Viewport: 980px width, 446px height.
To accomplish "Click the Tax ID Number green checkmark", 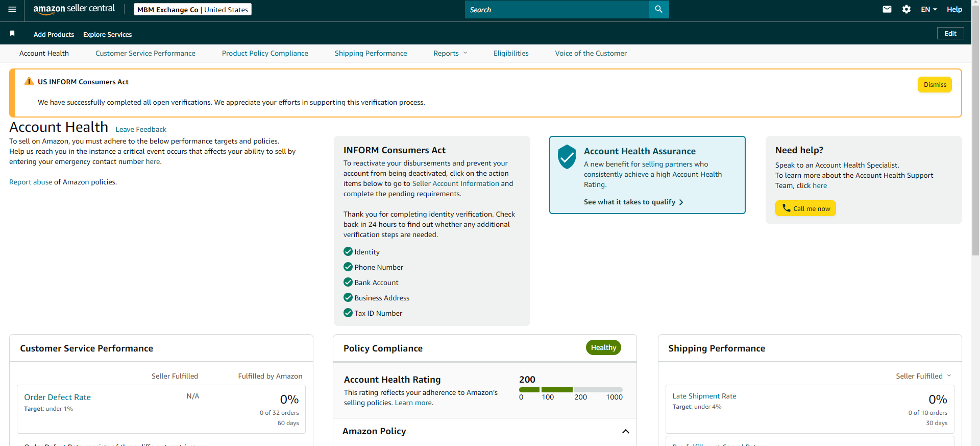I will pyautogui.click(x=348, y=313).
